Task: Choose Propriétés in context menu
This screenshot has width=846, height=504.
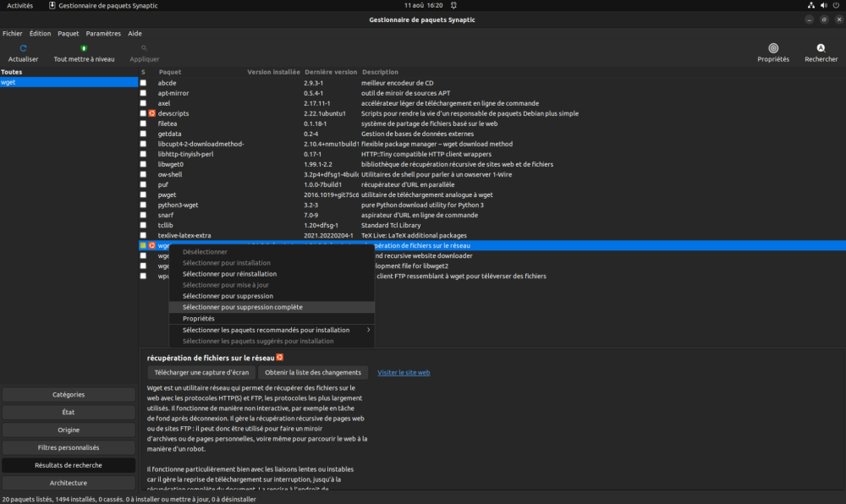Action: pos(272,319)
